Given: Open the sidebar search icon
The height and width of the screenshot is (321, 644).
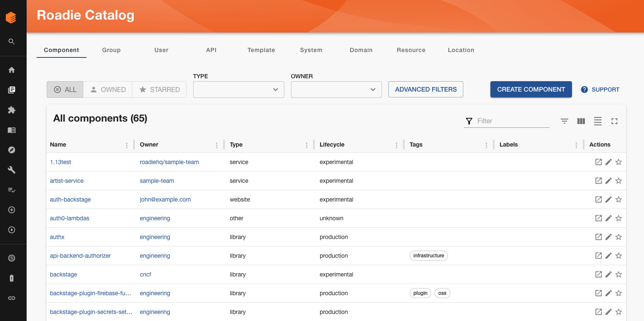Looking at the screenshot, I should tap(12, 42).
